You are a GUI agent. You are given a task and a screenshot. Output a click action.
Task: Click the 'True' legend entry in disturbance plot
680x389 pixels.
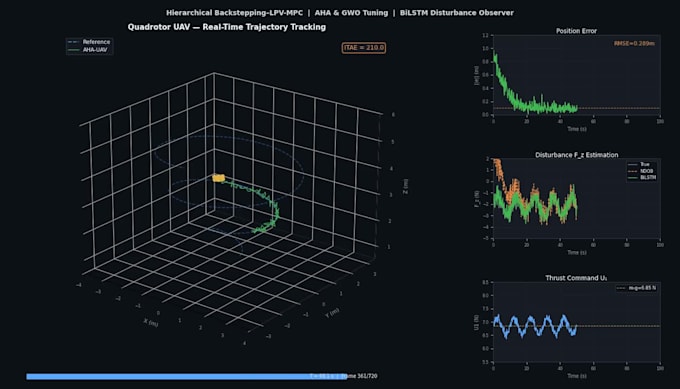point(639,164)
